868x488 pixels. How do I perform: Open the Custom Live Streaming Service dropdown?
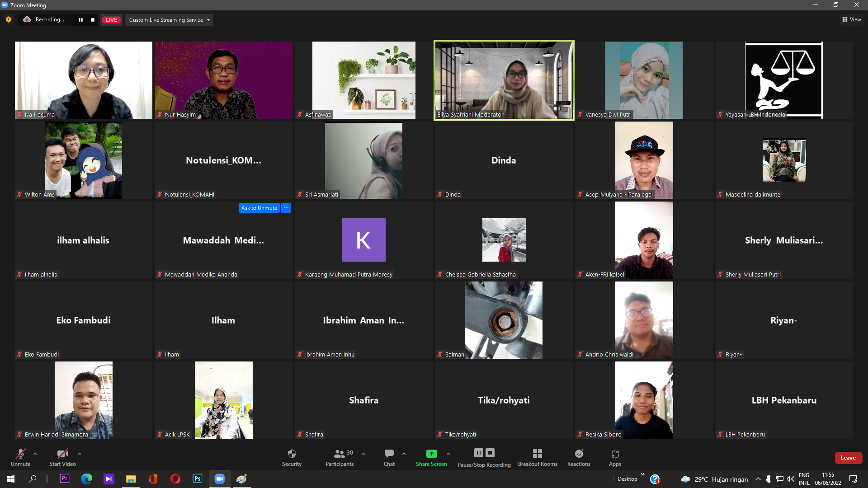tap(169, 20)
